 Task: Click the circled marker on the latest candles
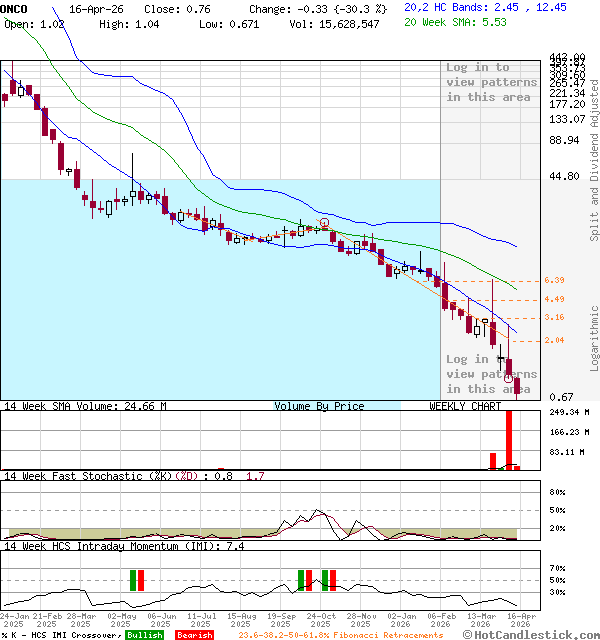[x=509, y=379]
